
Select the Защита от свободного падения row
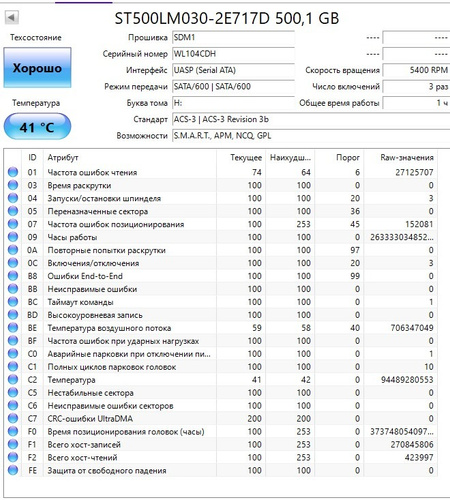pos(221,470)
